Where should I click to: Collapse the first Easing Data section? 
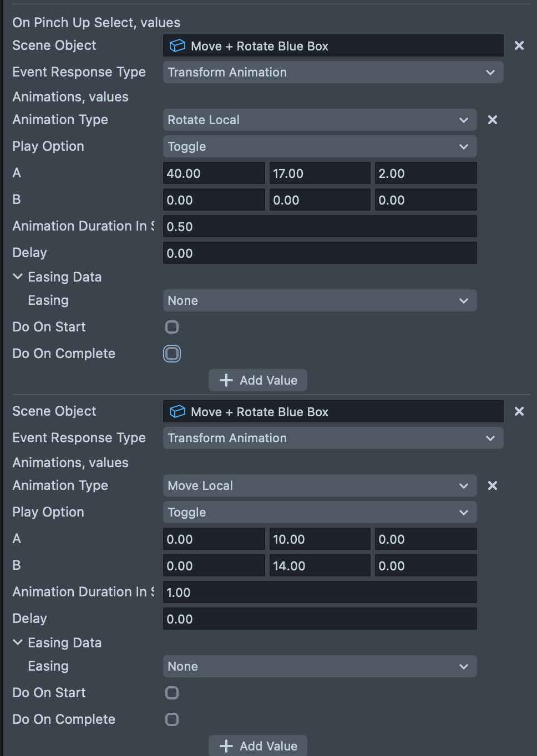(18, 277)
